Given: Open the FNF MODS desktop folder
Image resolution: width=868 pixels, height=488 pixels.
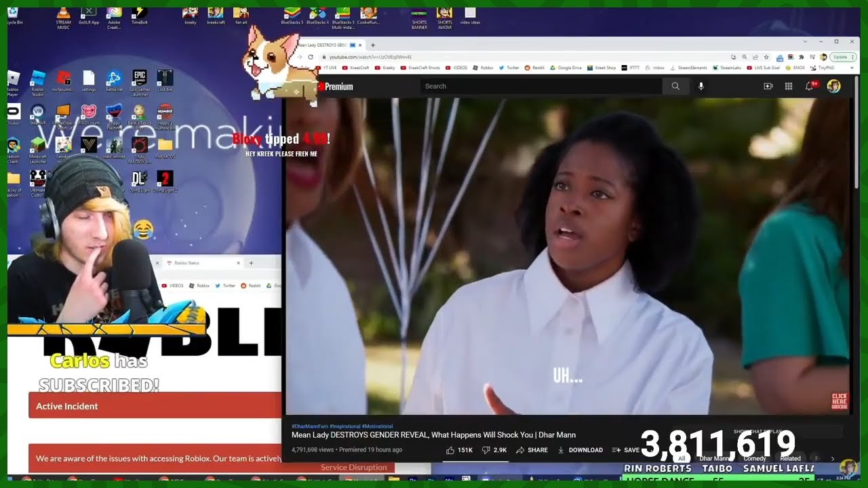Looking at the screenshot, I should 165,148.
